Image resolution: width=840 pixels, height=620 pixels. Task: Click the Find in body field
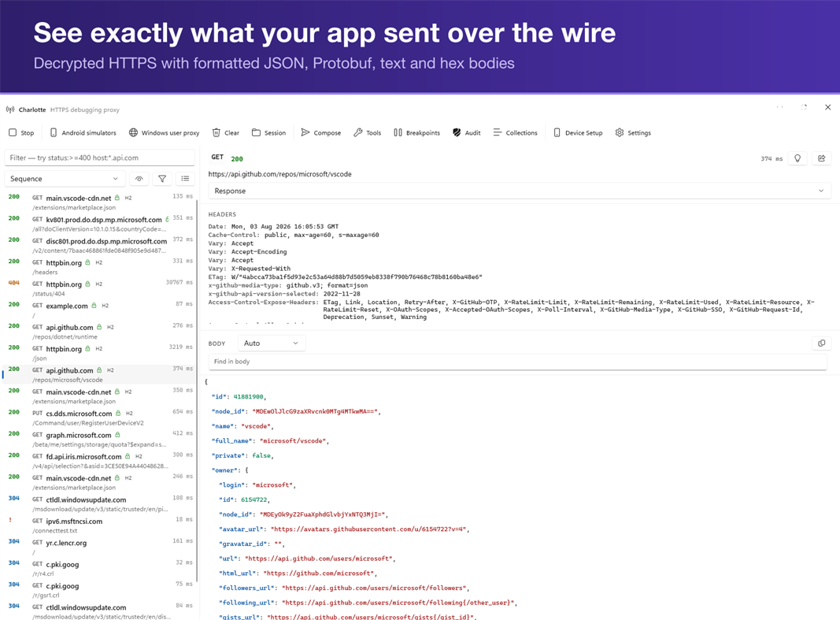(x=517, y=361)
